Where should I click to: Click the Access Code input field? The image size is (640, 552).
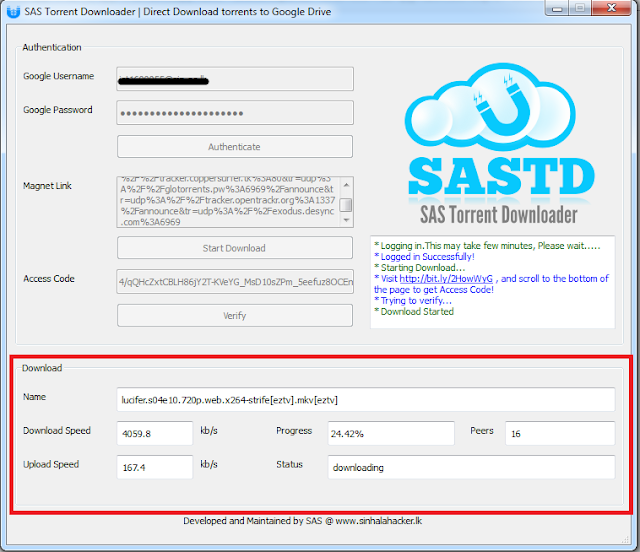235,281
